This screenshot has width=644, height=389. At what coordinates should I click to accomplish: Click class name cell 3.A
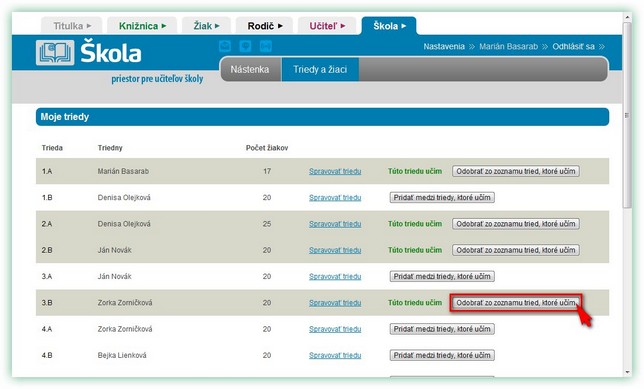point(47,276)
